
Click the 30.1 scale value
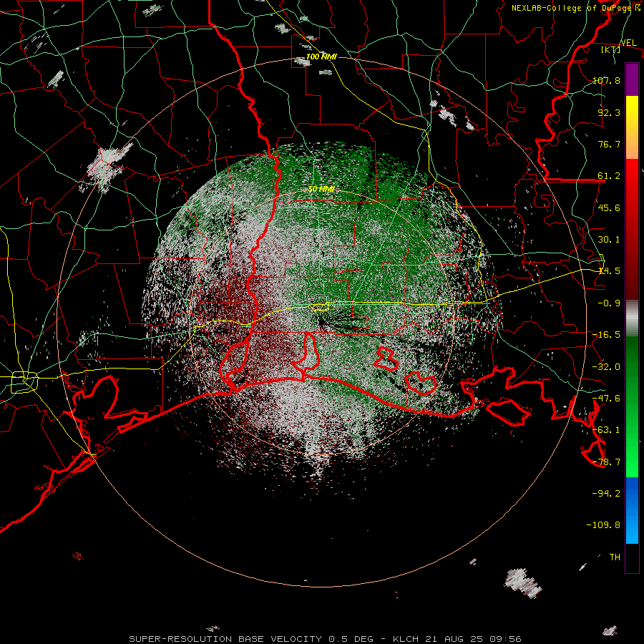pyautogui.click(x=609, y=239)
